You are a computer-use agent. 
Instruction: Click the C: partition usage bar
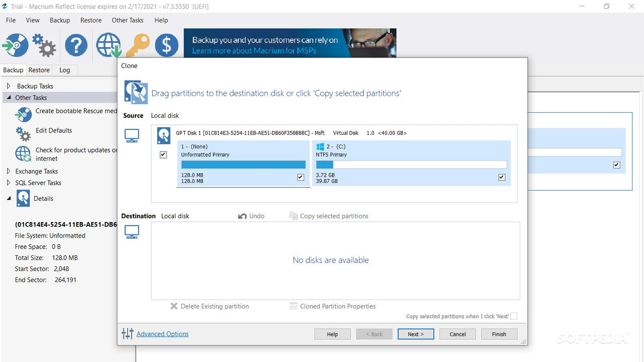coord(411,165)
